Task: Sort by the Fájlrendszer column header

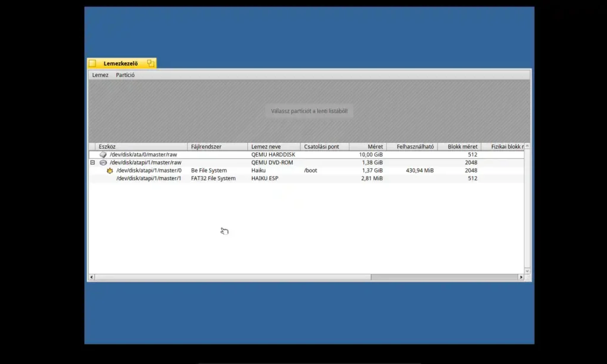Action: (x=218, y=146)
